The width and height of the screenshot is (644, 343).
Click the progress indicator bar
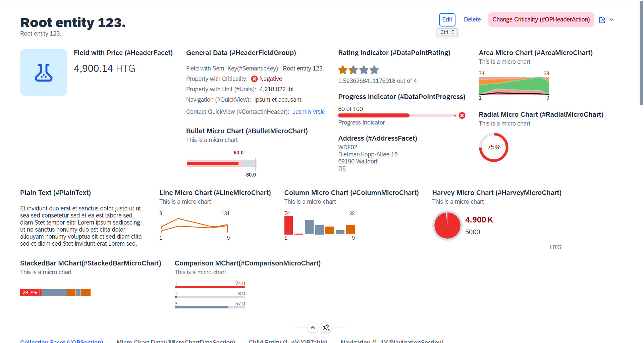[397, 115]
